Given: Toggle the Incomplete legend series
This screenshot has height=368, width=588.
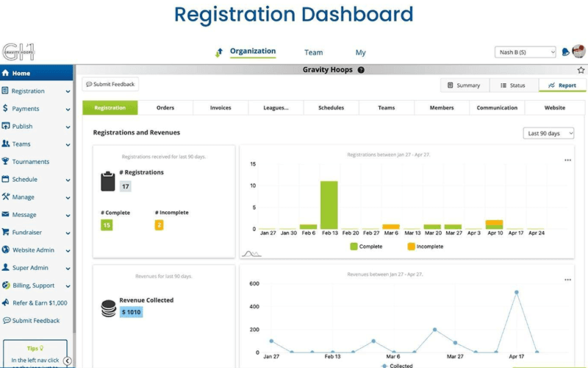Looking at the screenshot, I should 426,247.
